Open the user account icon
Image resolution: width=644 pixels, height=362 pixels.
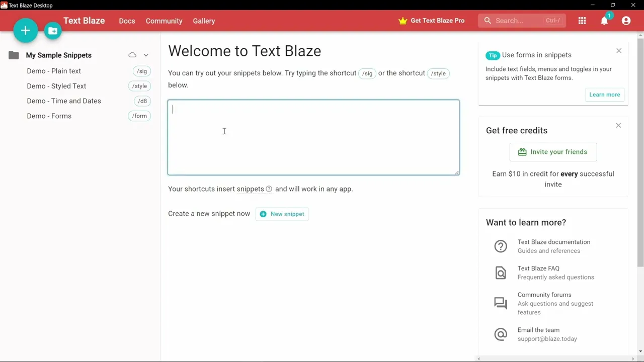[x=626, y=21]
